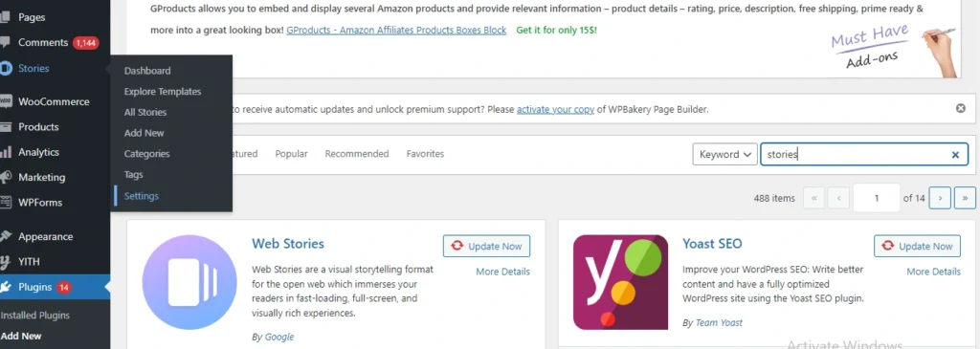Screen dimensions: 980x349
Task: Open the Keyword search type dropdown
Action: (x=725, y=154)
